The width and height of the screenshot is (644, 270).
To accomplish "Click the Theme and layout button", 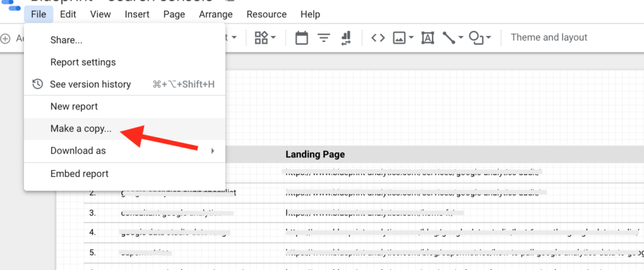I will (x=548, y=38).
